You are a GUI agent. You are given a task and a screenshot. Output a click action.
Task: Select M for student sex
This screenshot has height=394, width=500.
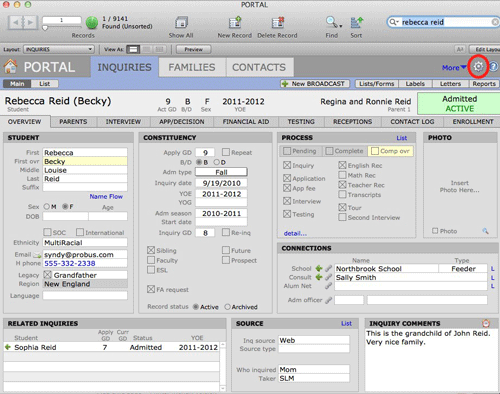[x=47, y=207]
